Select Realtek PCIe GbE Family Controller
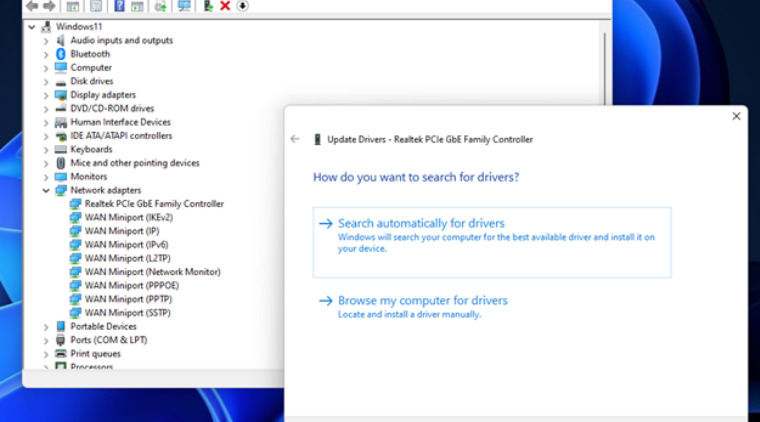The height and width of the screenshot is (422, 760). coord(154,203)
